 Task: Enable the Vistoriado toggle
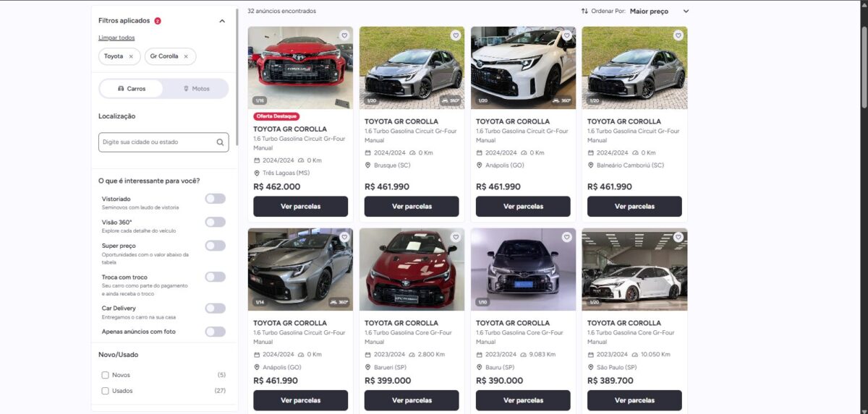click(x=215, y=199)
